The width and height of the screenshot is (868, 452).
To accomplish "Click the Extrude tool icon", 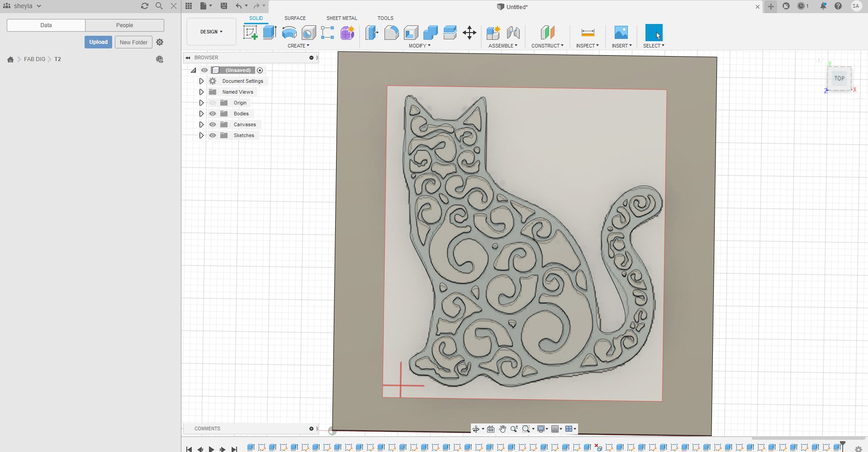I will (x=270, y=33).
